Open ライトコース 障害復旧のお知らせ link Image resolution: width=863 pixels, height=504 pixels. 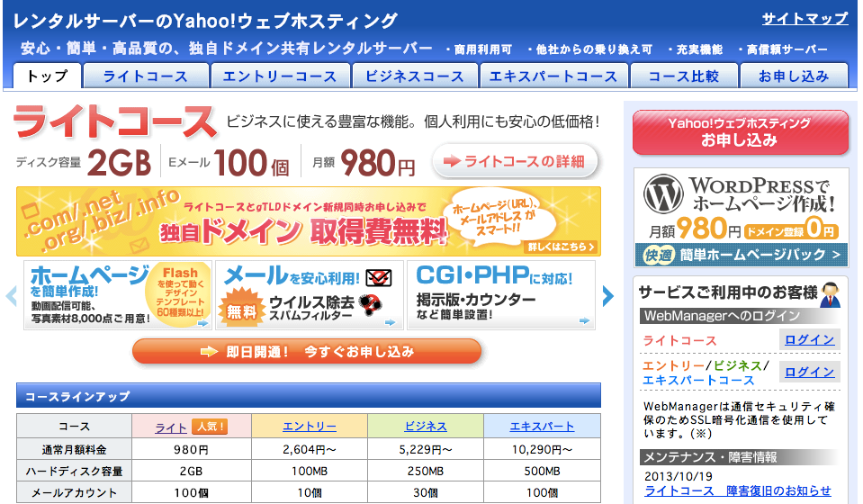(x=738, y=490)
